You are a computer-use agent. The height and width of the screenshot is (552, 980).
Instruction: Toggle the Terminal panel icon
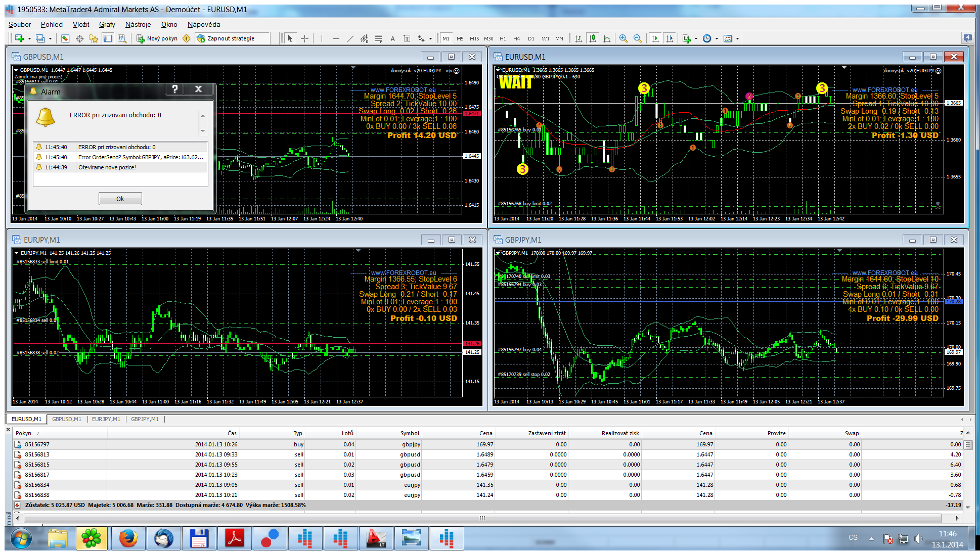[108, 38]
